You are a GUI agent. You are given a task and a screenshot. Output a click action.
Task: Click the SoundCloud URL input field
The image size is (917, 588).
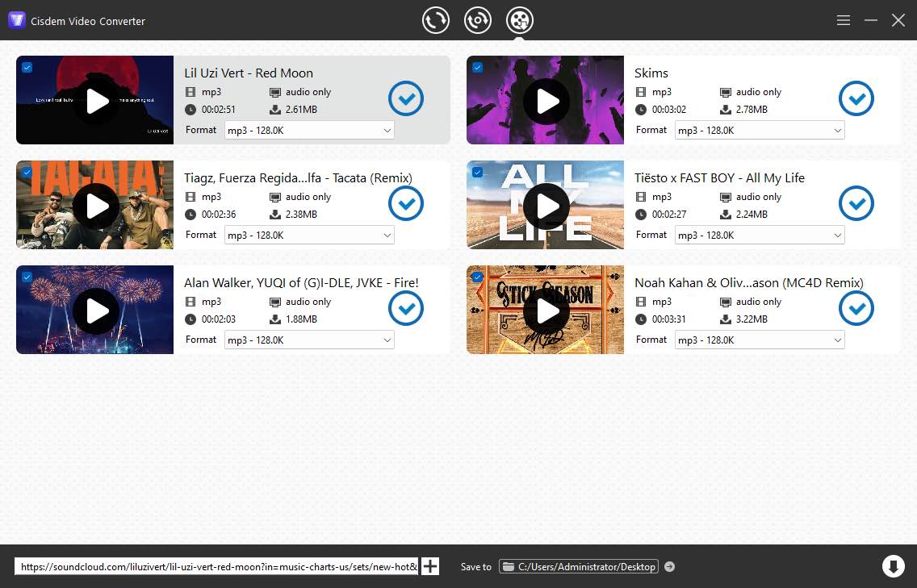218,566
